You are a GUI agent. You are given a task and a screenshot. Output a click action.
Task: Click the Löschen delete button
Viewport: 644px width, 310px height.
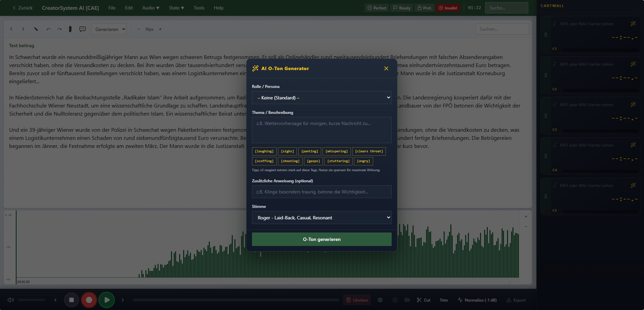pos(357,300)
